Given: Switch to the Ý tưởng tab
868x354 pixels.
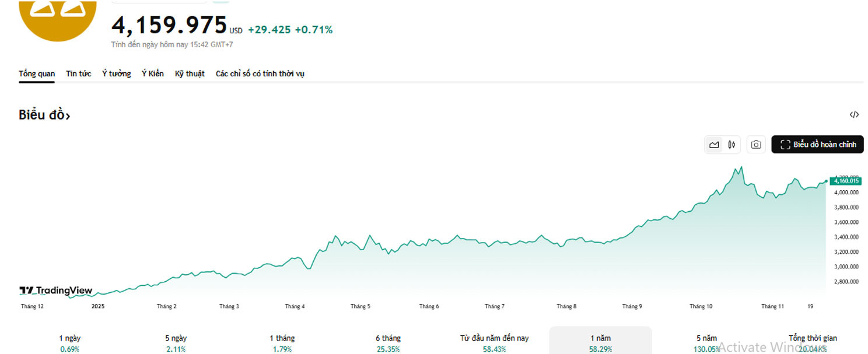Looking at the screenshot, I should (116, 73).
